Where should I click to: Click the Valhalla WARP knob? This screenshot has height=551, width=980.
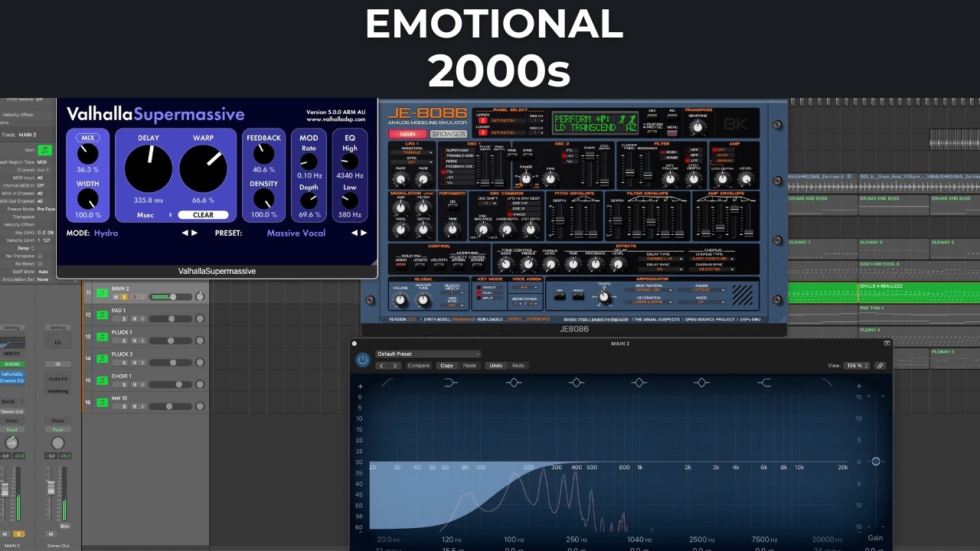click(204, 168)
